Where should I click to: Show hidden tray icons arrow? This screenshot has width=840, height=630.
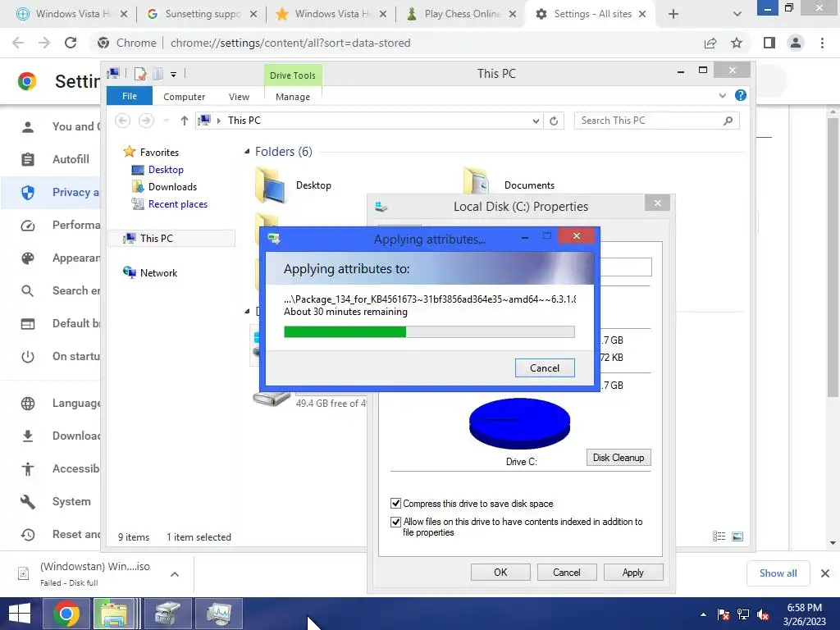(x=703, y=614)
